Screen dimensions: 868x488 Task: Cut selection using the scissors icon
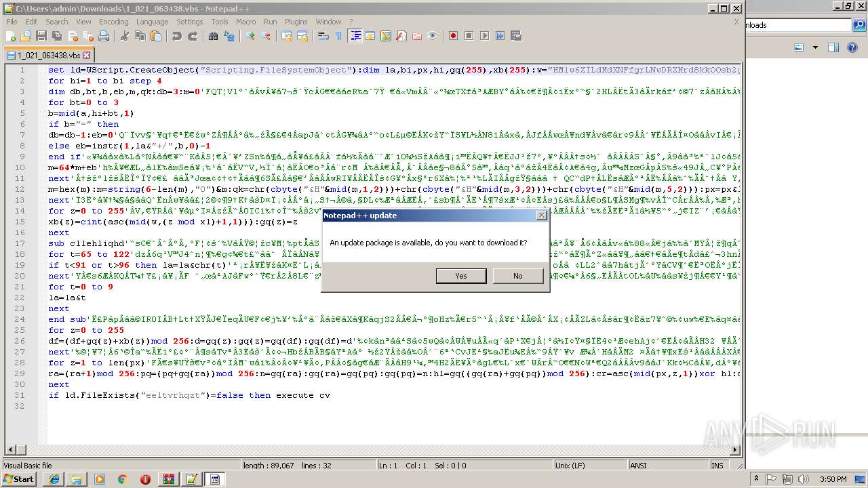pyautogui.click(x=125, y=36)
